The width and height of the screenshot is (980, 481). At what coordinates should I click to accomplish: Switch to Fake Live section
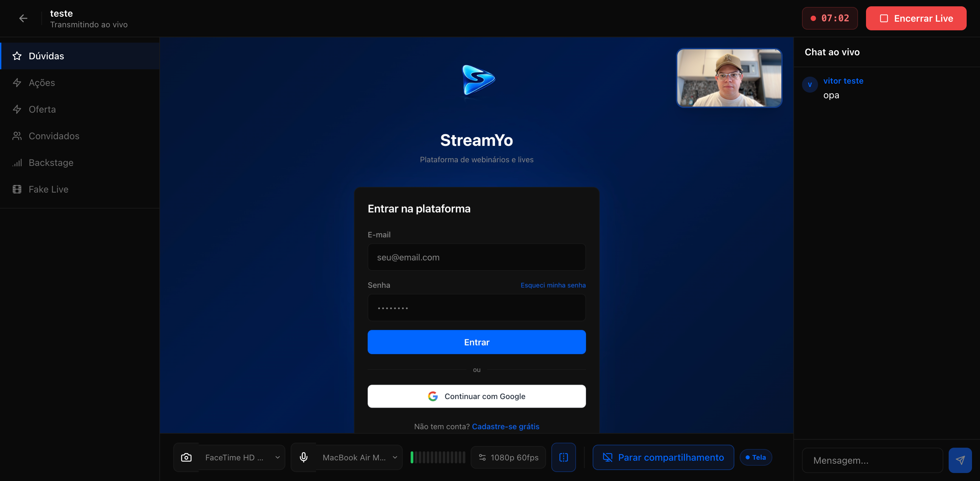click(x=48, y=189)
